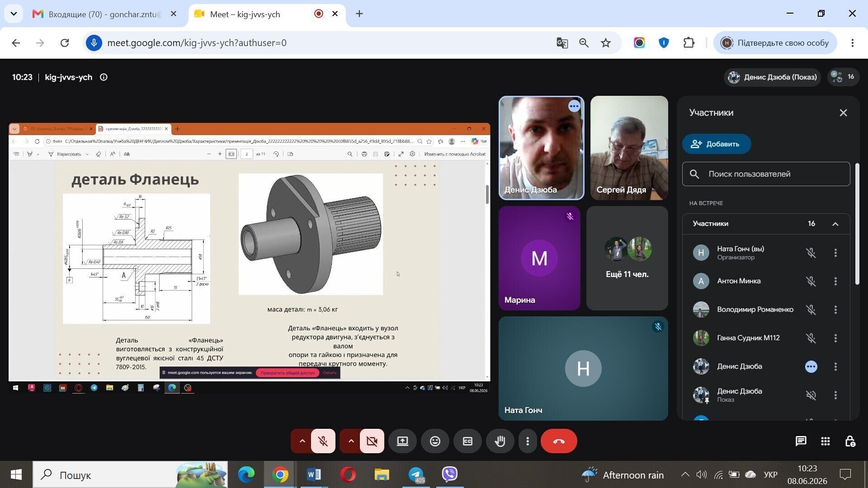The width and height of the screenshot is (868, 488).
Task: Toggle the muted microphone button
Action: point(323,441)
